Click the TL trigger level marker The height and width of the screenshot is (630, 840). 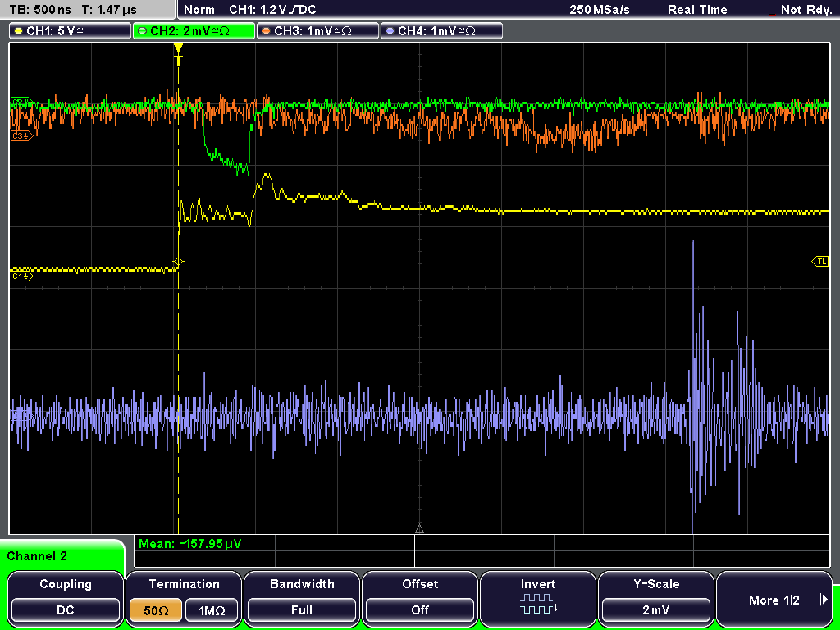pos(820,262)
